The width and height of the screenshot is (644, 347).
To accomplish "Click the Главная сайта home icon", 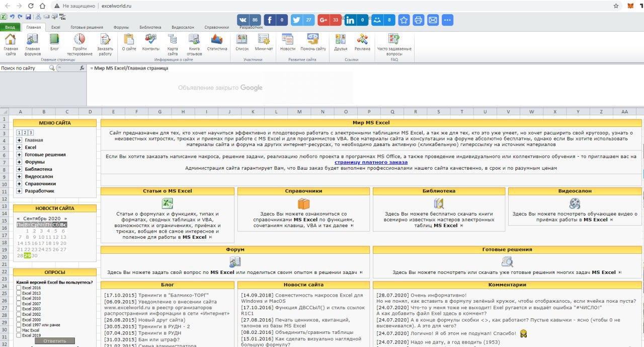I will coord(11,40).
